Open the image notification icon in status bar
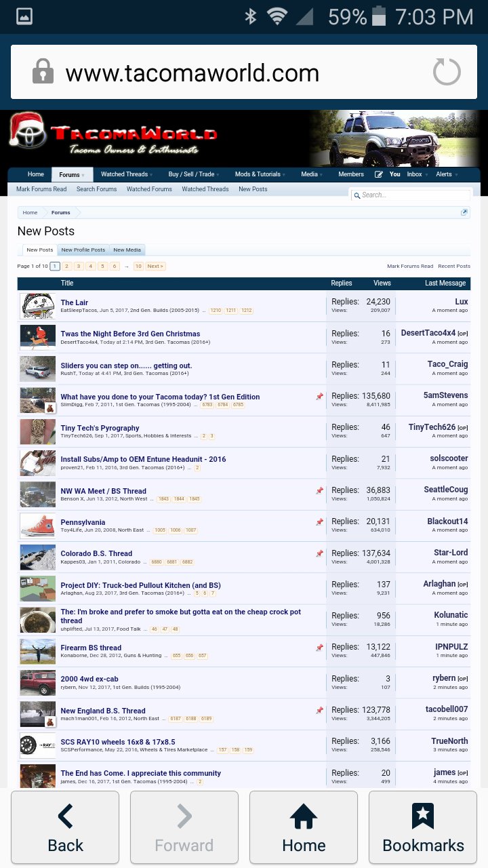This screenshot has height=868, width=488. pyautogui.click(x=24, y=16)
